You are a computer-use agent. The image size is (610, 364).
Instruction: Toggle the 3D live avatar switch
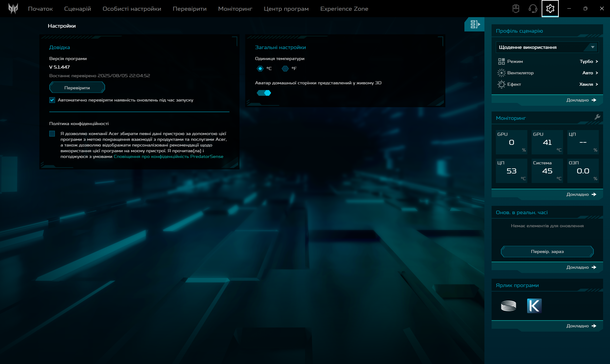264,93
